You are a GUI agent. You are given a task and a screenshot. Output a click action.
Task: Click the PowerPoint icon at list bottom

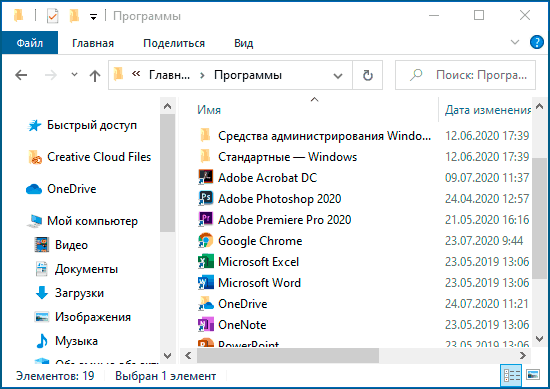(x=206, y=343)
